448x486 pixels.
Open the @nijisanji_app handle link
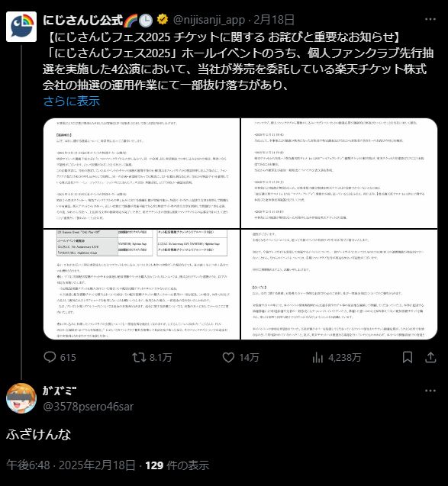pyautogui.click(x=209, y=20)
